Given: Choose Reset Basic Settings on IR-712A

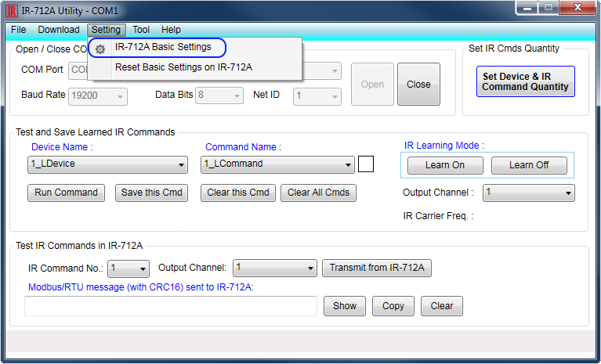Looking at the screenshot, I should click(183, 67).
